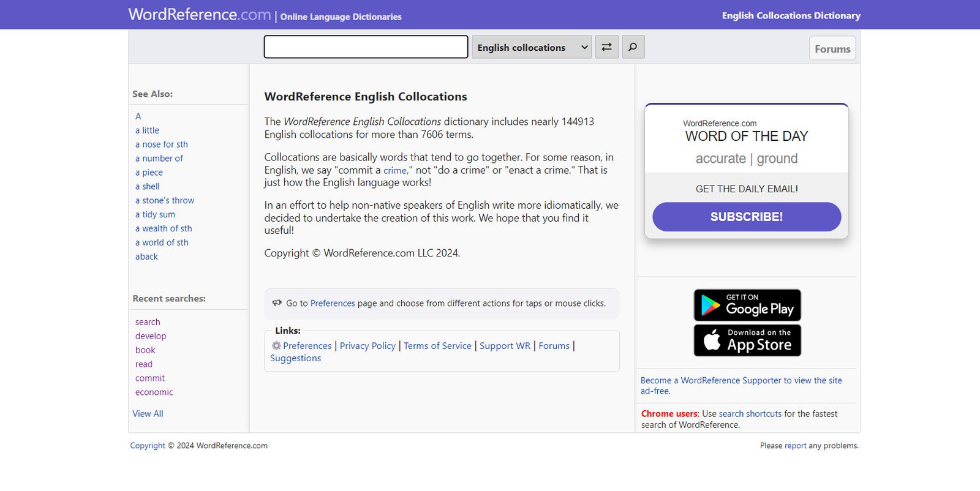Select recent search 'search'
980x491 pixels.
148,322
